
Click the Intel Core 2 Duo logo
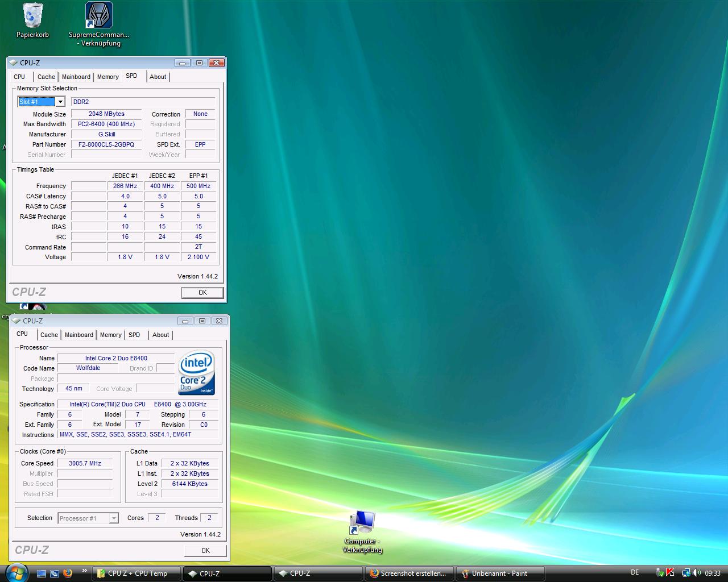click(196, 373)
